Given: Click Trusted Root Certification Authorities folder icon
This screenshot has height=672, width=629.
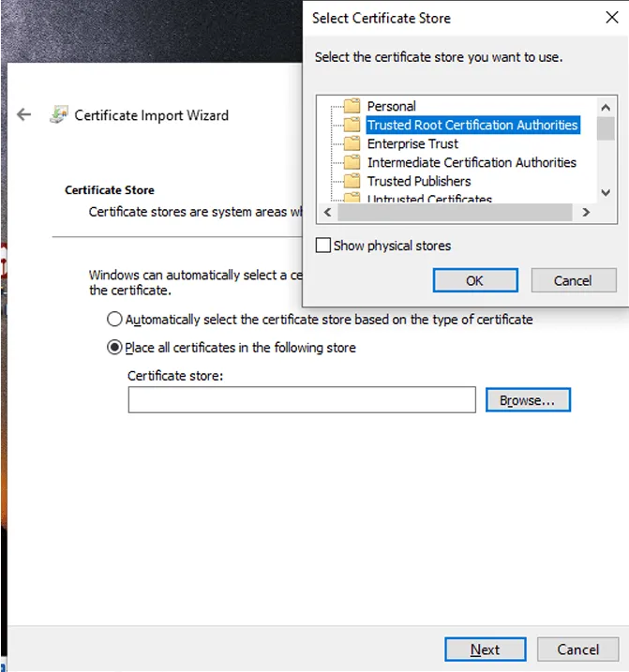Looking at the screenshot, I should pos(352,125).
